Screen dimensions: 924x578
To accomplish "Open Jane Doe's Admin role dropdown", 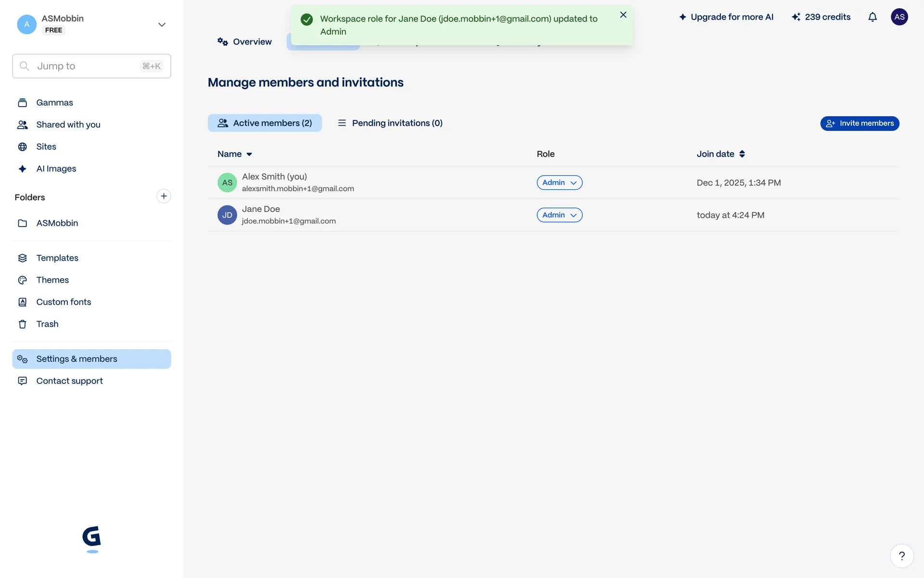I will pyautogui.click(x=559, y=215).
